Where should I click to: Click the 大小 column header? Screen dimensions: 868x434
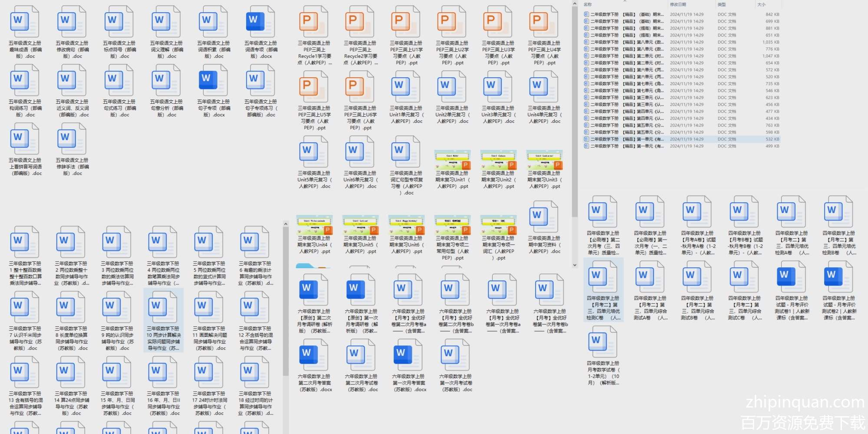click(761, 4)
